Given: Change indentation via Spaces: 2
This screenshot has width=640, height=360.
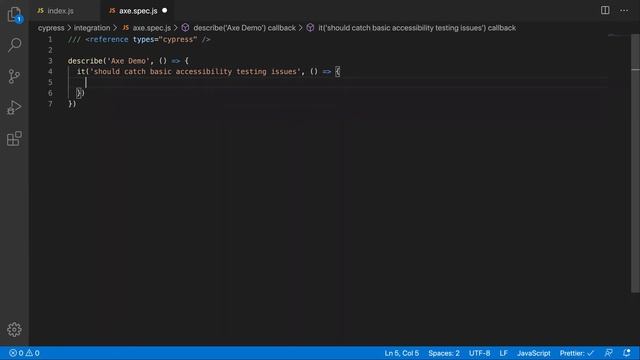Looking at the screenshot, I should 444,353.
